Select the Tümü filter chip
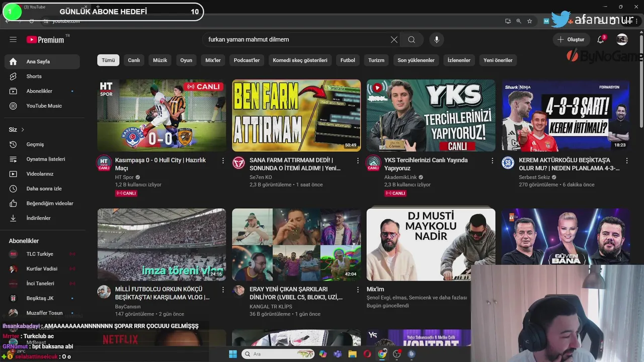 (108, 60)
